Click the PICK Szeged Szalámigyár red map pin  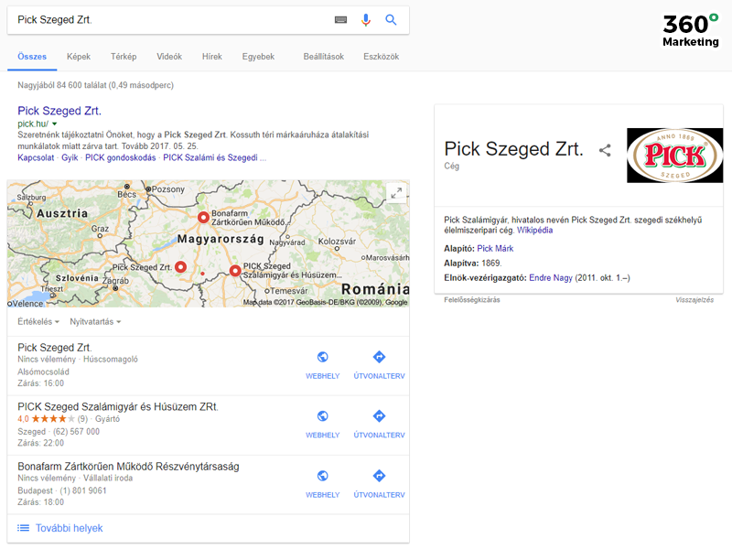(x=235, y=271)
